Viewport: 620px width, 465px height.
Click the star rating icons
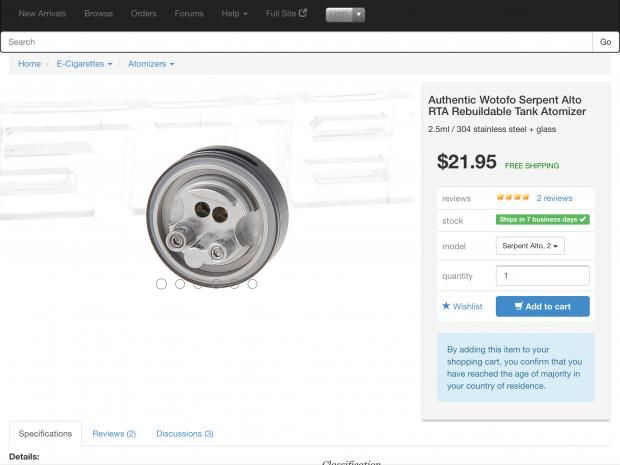pyautogui.click(x=513, y=197)
